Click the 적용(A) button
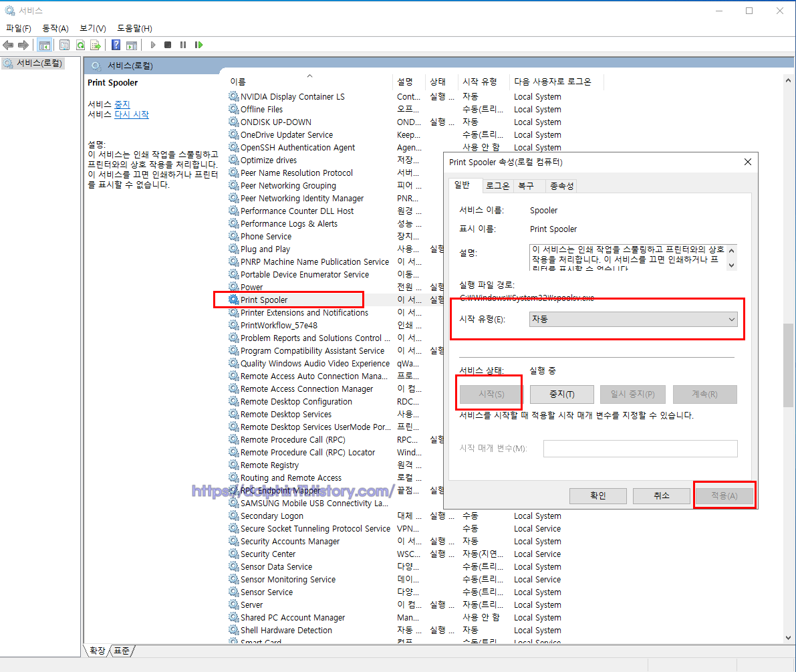The height and width of the screenshot is (672, 796). 724,495
